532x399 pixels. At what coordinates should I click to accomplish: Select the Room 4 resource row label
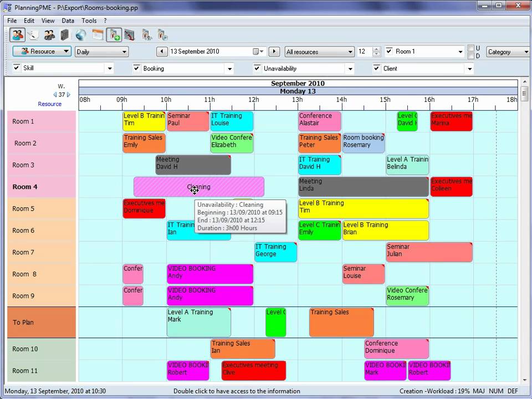click(42, 187)
